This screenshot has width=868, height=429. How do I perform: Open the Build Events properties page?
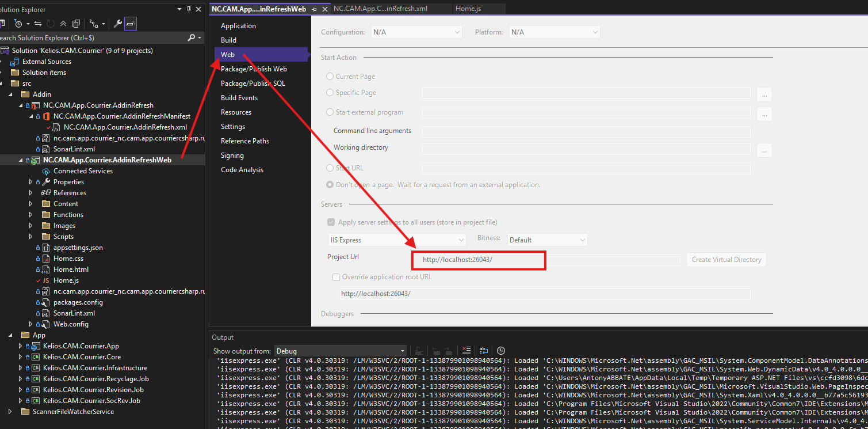pyautogui.click(x=239, y=98)
